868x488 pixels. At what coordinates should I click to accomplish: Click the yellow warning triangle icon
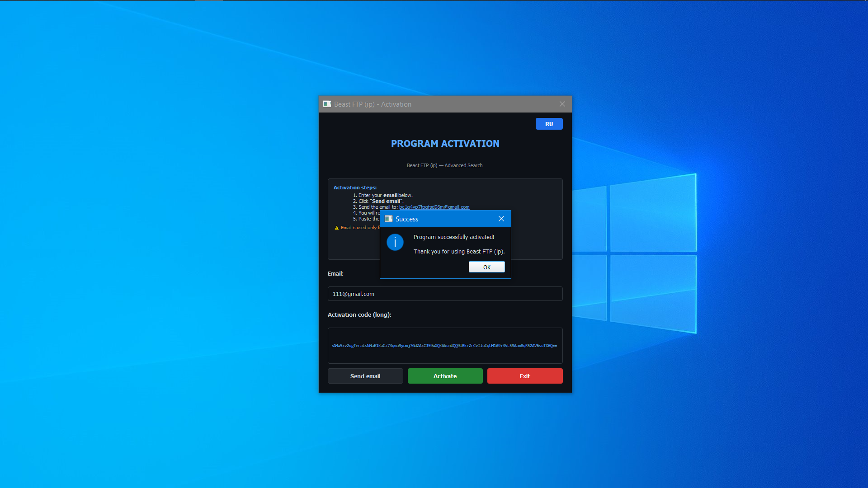coord(336,228)
